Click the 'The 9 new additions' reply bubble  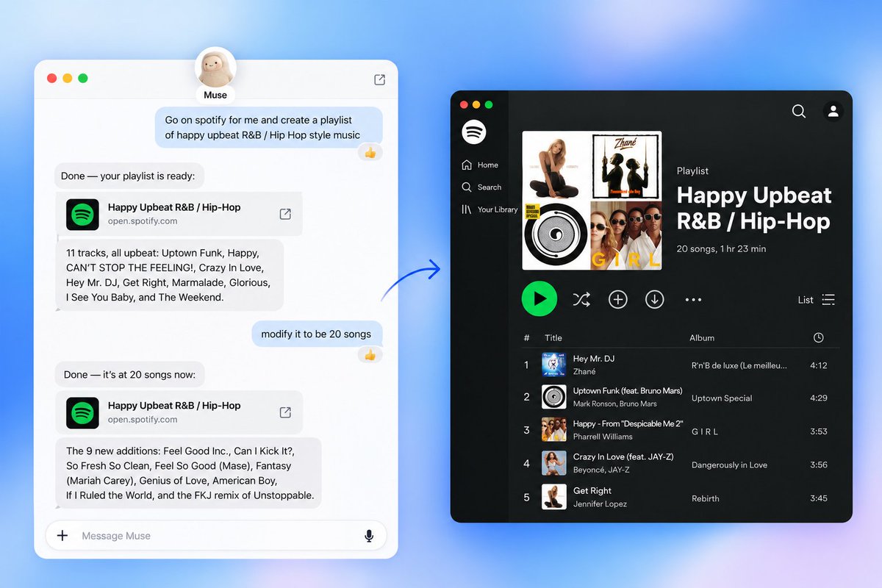tap(189, 473)
